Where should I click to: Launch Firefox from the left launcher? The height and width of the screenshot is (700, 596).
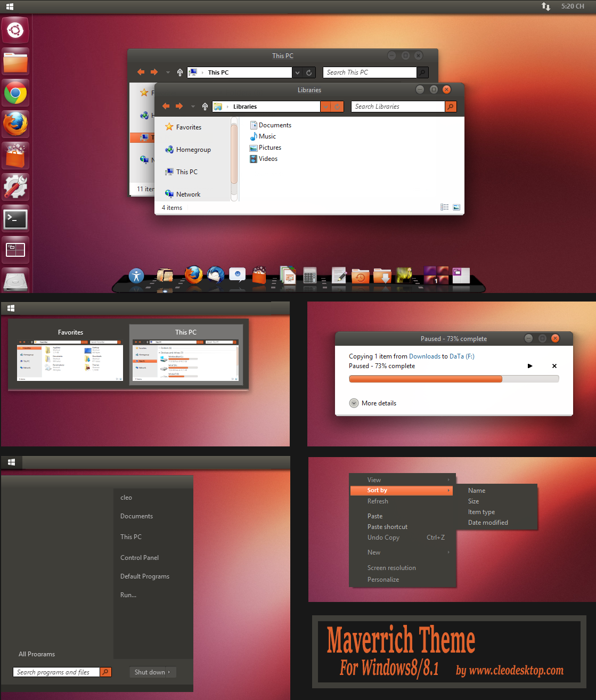(x=15, y=124)
